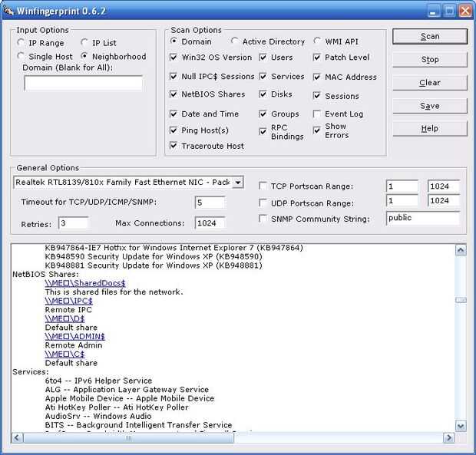Open the IPC$ share link
This screenshot has height=455, width=476.
coord(68,301)
